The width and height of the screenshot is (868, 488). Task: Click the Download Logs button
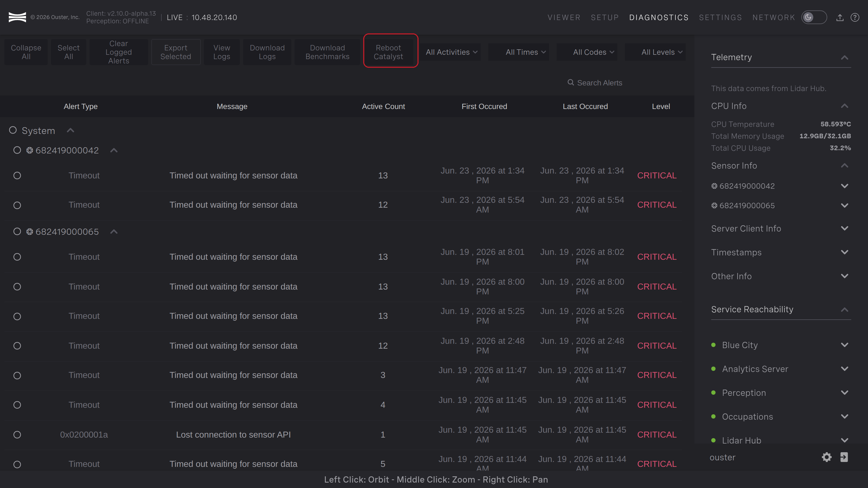tap(267, 52)
